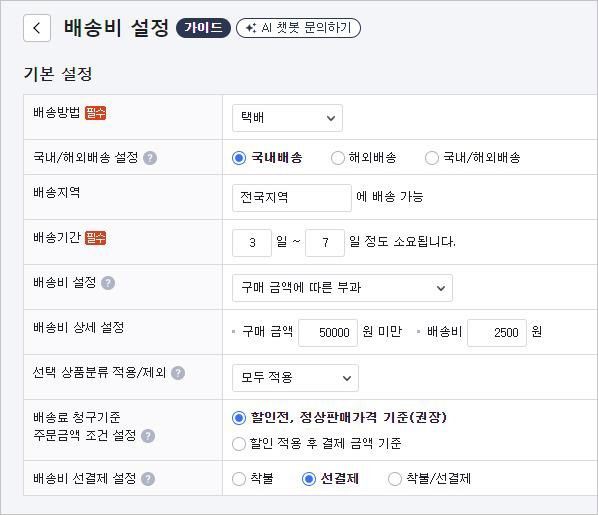The image size is (598, 515).
Task: Click help icon beside 주문금액 조건 설정
Action: (x=148, y=436)
